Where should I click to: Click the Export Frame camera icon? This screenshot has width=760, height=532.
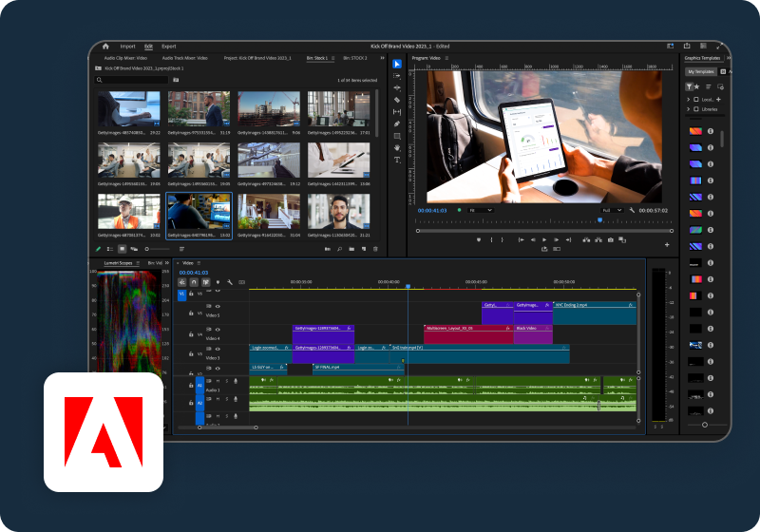coord(611,239)
